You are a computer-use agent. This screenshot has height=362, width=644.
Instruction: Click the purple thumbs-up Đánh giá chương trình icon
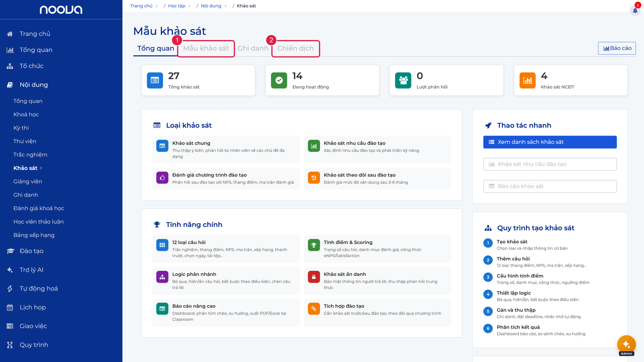(x=162, y=177)
